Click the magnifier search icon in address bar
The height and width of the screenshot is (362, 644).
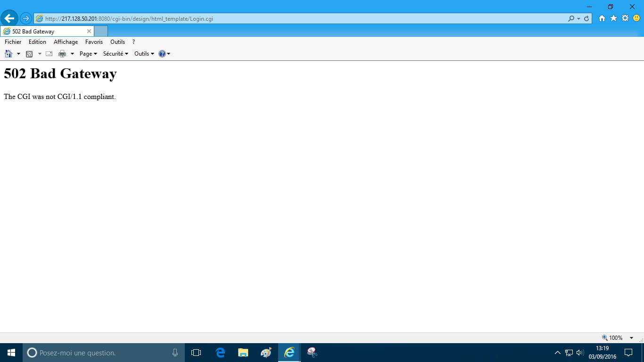coord(571,19)
